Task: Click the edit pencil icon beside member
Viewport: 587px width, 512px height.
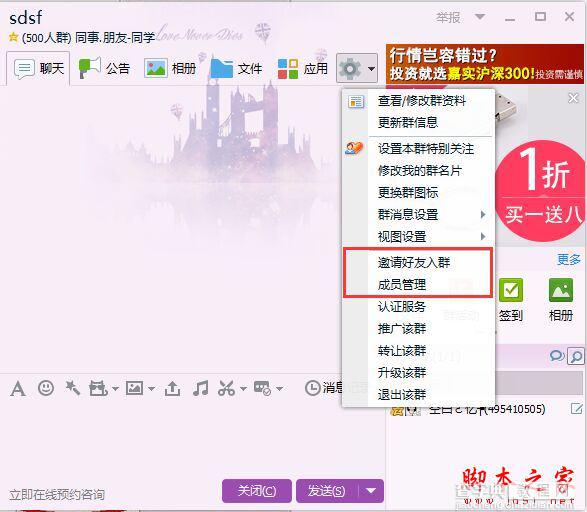Action: click(577, 409)
